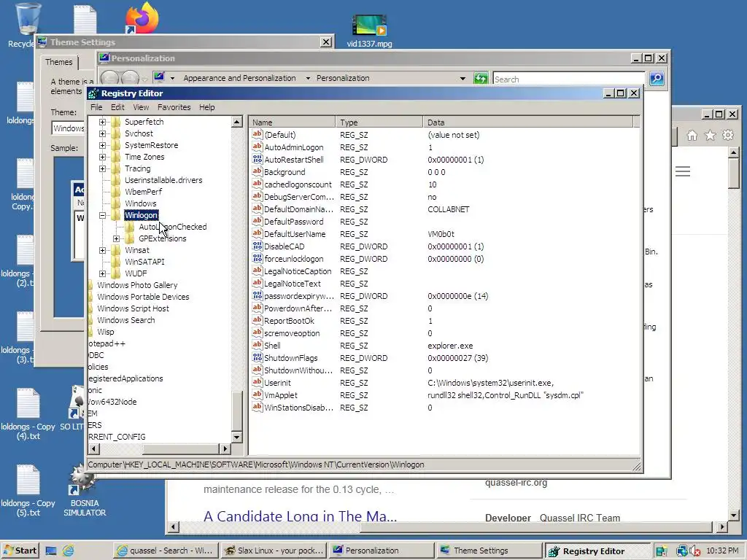This screenshot has width=747, height=560.
Task: Select the AutoRestartShell DWORD value icon
Action: (258, 160)
